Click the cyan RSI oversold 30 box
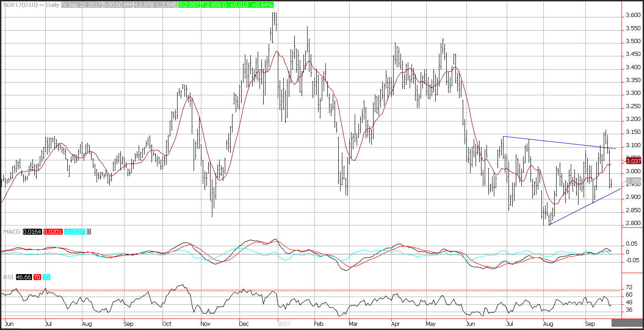644x330 pixels. coord(47,277)
